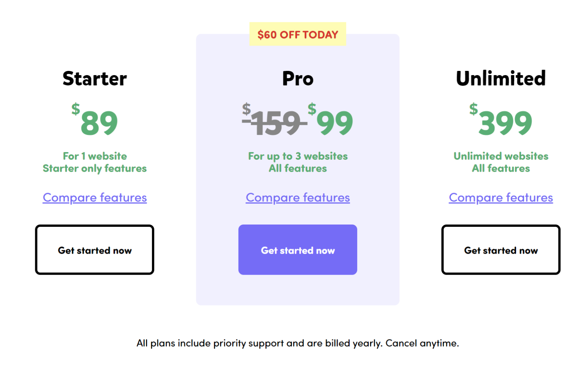Open Compare features under Unlimited plan
The width and height of the screenshot is (588, 369).
(500, 197)
